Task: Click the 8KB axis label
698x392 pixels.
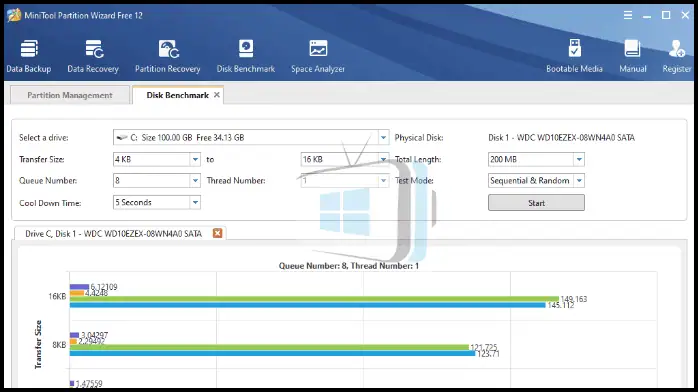Action: [59, 345]
